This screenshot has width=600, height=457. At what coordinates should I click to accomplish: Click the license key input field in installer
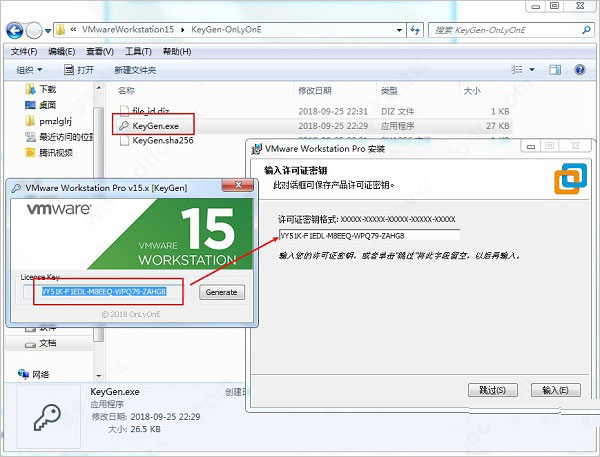[x=369, y=236]
